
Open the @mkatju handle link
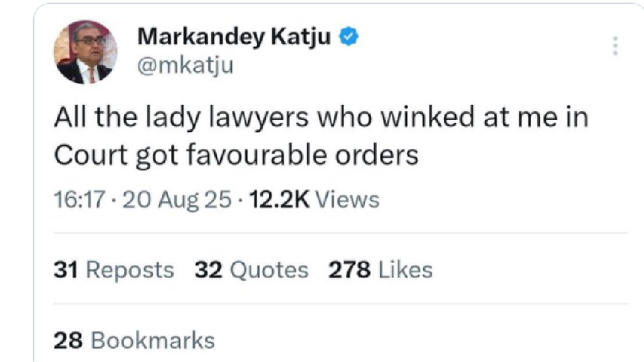(185, 66)
